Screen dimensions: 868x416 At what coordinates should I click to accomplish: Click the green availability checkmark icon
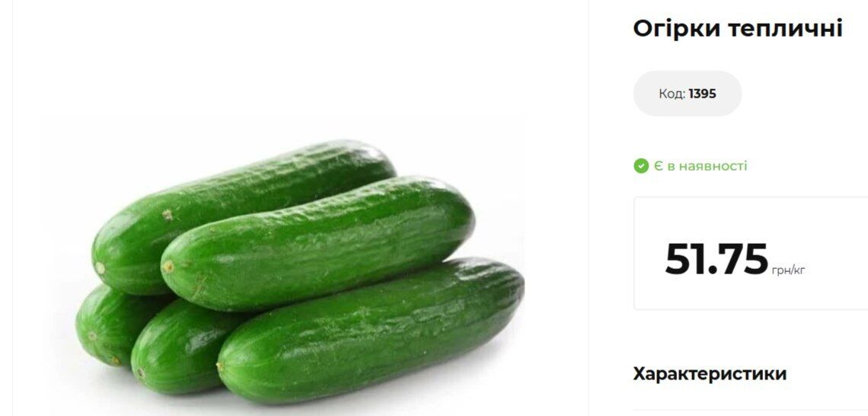[641, 165]
